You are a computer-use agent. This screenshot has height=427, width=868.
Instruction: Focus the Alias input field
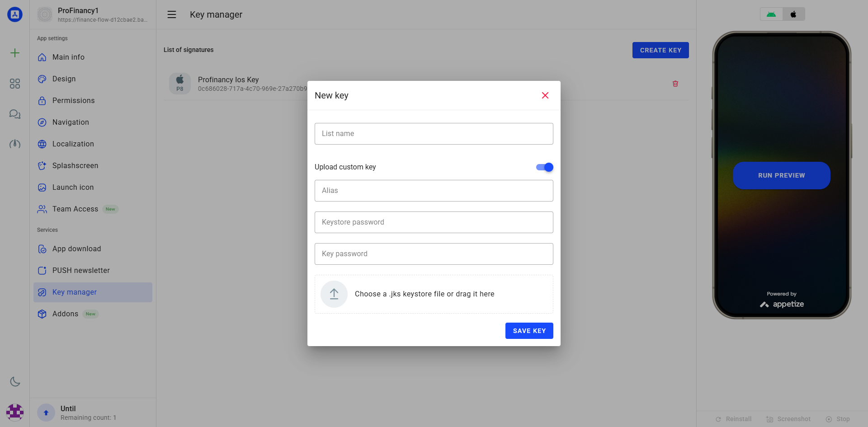(x=434, y=191)
